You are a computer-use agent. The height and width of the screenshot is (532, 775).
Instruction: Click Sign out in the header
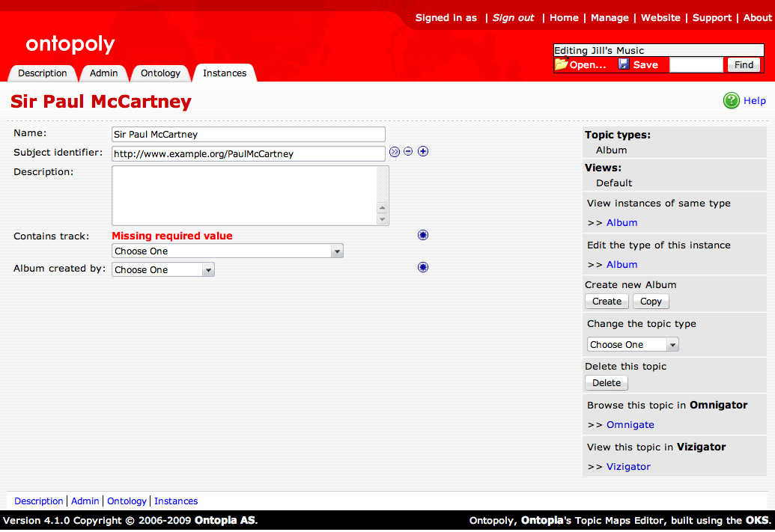(x=513, y=18)
